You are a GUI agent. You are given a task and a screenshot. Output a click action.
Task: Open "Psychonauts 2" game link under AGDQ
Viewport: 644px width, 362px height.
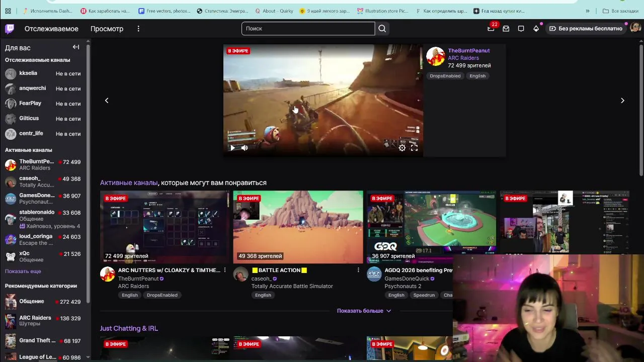click(403, 286)
